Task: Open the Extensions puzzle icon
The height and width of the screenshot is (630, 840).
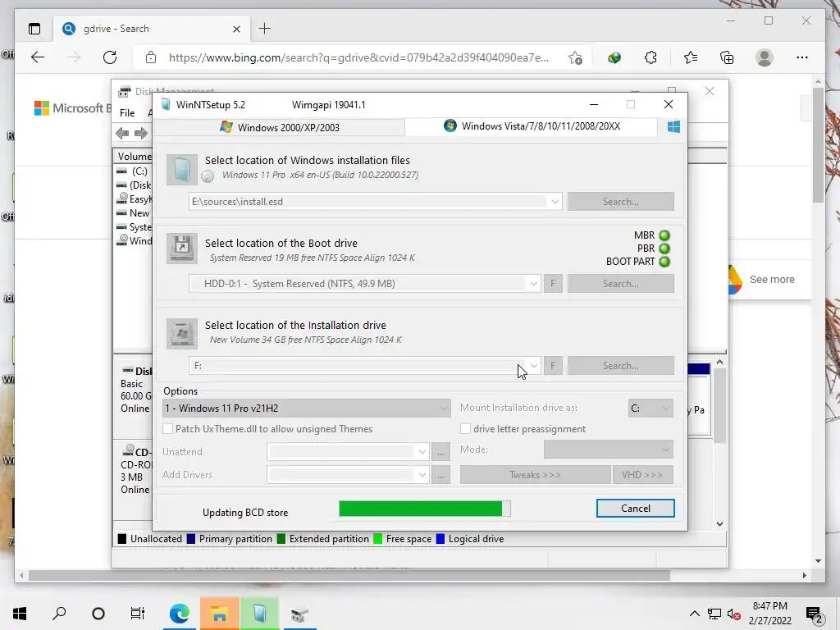Action: pos(651,58)
